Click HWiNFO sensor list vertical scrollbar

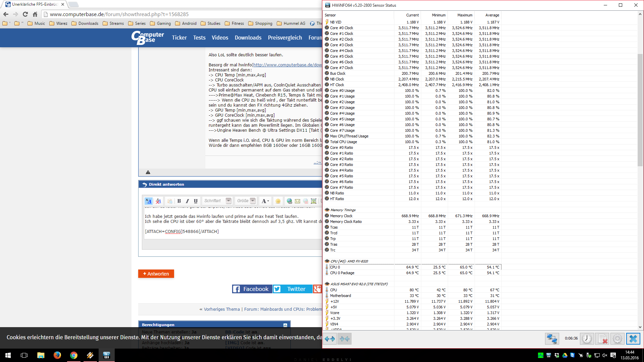coord(640,111)
